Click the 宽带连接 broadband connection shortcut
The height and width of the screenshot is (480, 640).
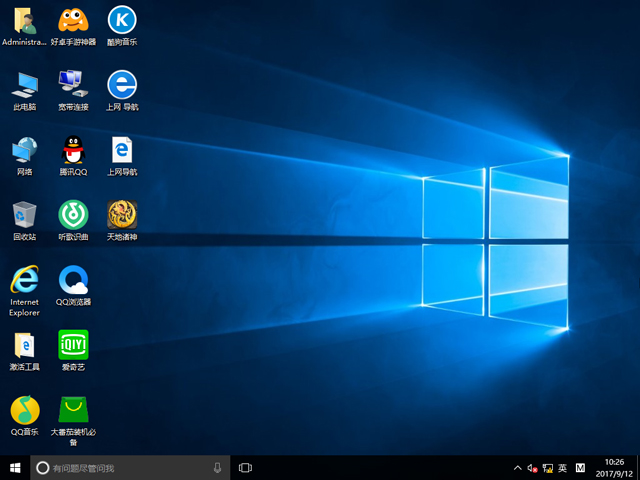(73, 85)
